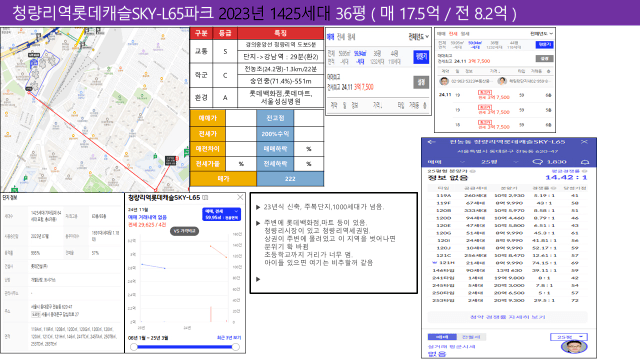
Task: Tap the notification bell icon in the purple header
Action: pos(585,162)
